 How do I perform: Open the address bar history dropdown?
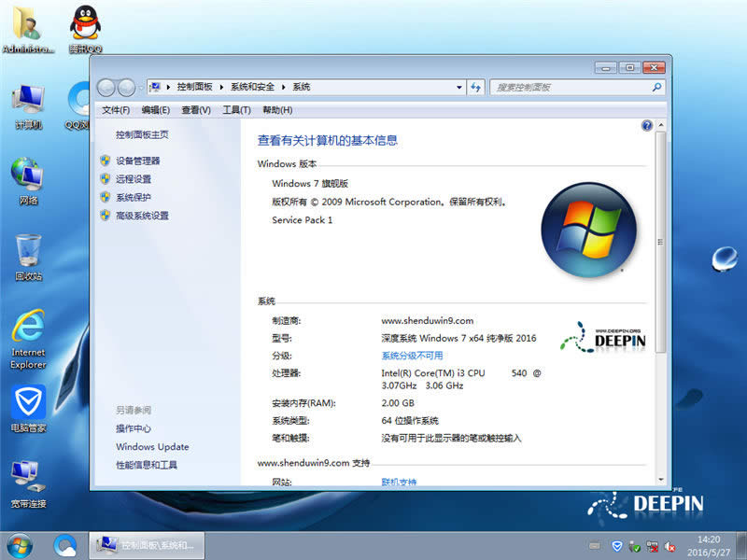pyautogui.click(x=458, y=86)
